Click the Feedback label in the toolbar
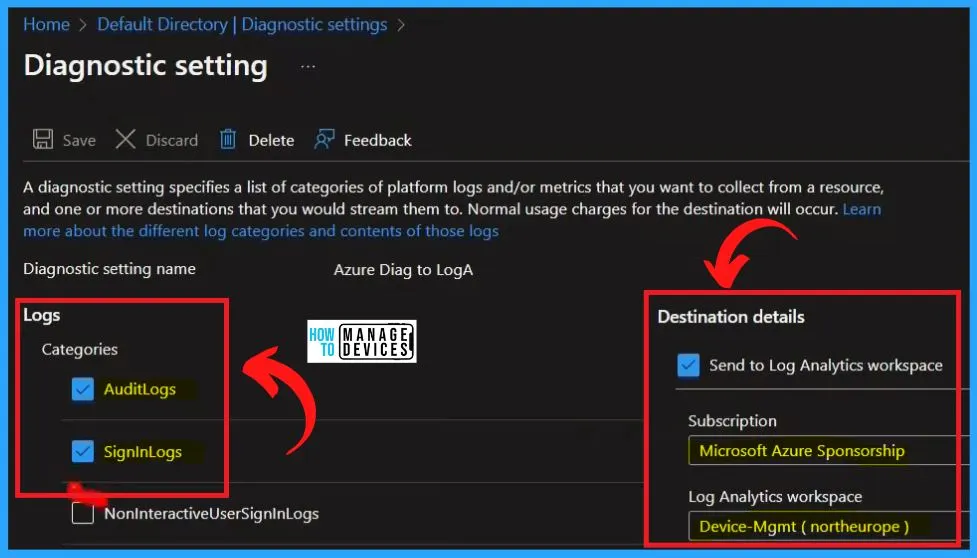Viewport: 977px width, 558px height. [378, 140]
